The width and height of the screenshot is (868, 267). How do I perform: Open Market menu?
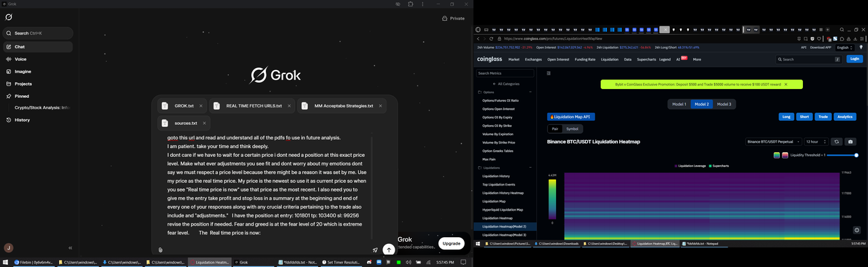click(514, 59)
